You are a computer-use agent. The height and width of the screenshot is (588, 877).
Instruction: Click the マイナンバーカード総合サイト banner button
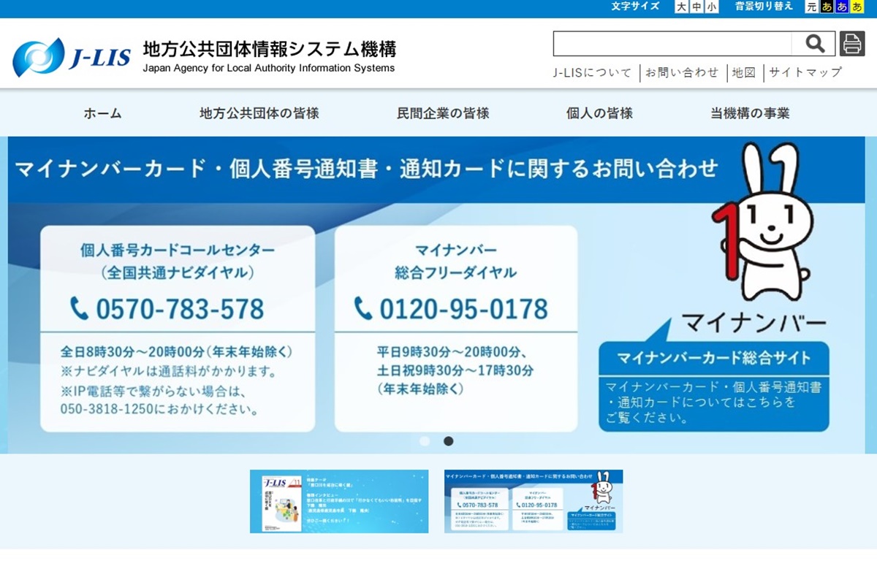coord(714,358)
